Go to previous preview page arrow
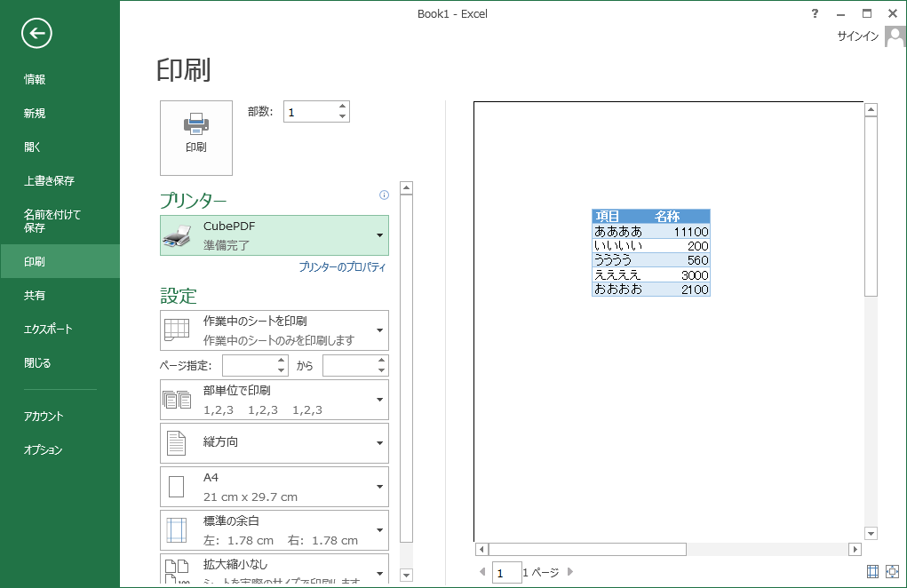Screen dimensions: 907x588 (x=482, y=573)
